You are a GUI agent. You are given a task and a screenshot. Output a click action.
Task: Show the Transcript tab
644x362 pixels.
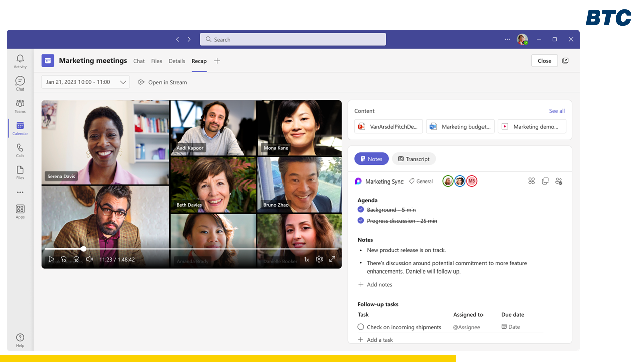414,159
